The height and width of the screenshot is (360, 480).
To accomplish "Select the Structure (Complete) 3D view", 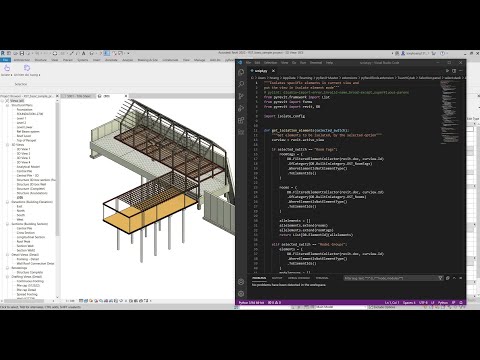I will point(31,189).
